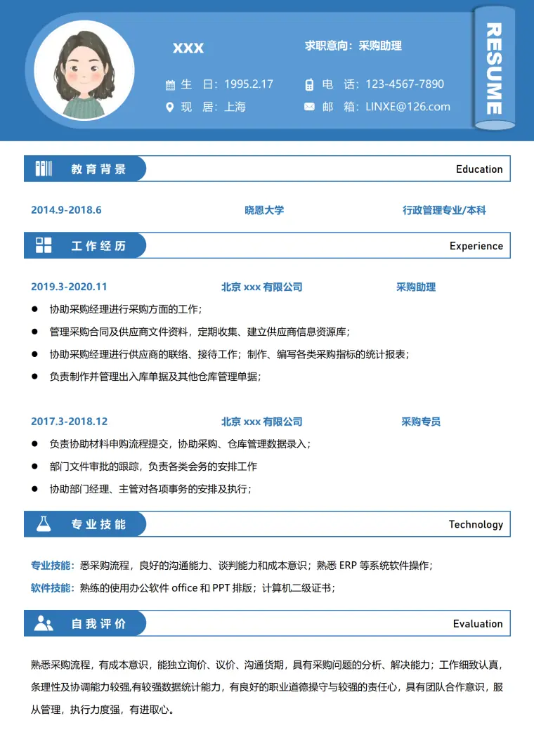534x756 pixels.
Task: Click the line 协助采购经理进行采购方面的工作
Action: coord(126,309)
